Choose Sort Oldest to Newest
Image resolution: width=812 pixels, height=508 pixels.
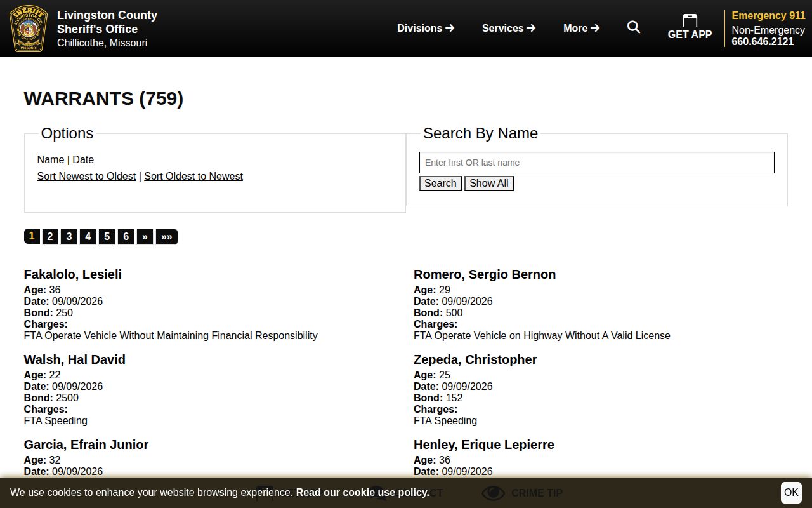(x=193, y=176)
